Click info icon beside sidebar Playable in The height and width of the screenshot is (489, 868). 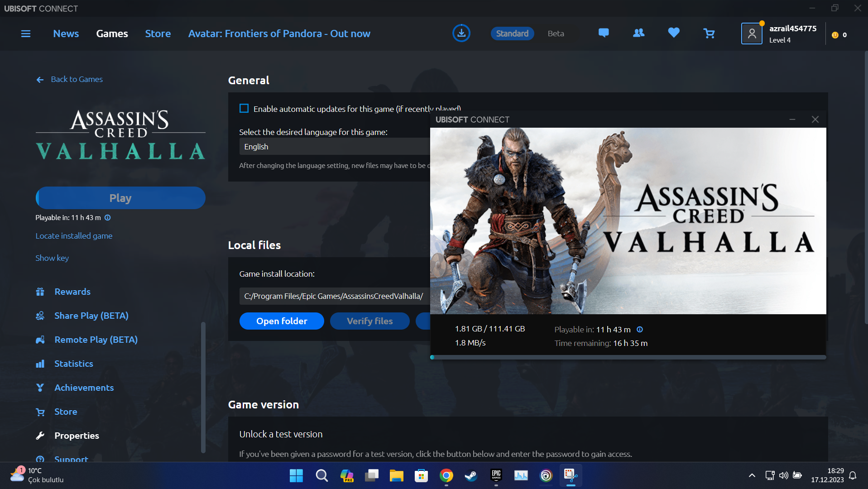pyautogui.click(x=108, y=218)
